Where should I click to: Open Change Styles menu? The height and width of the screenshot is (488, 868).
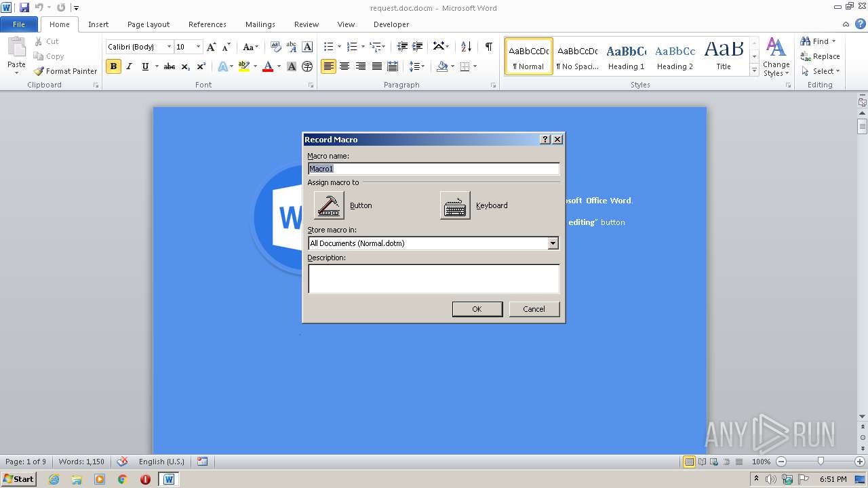776,57
